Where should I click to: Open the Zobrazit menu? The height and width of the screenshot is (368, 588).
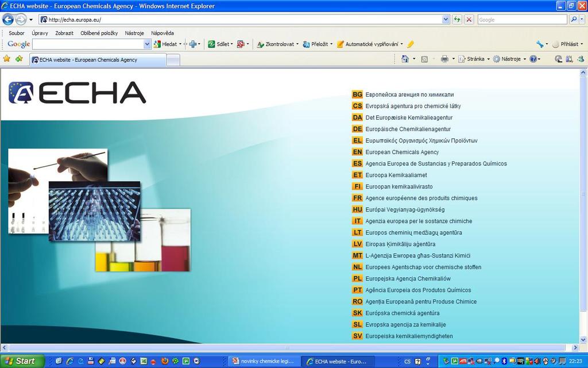pos(64,33)
